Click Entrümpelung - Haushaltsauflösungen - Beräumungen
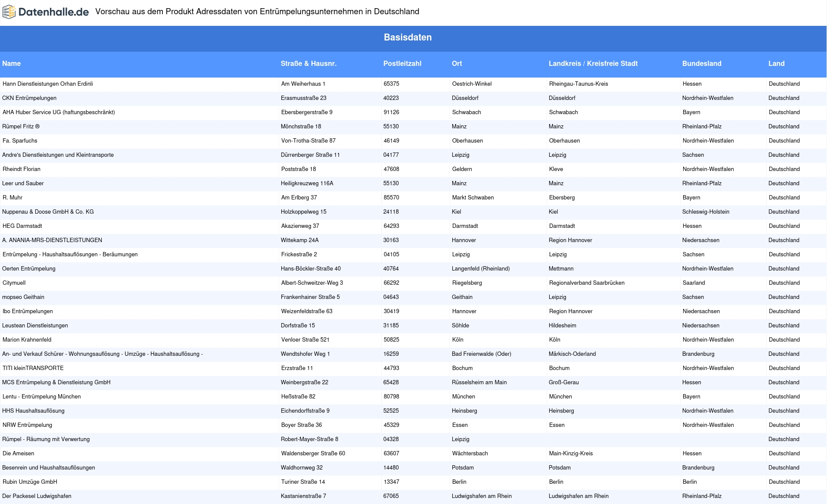 tap(70, 255)
